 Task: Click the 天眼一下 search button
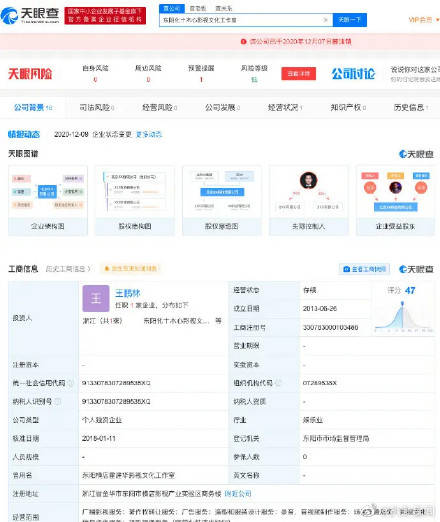tap(350, 20)
